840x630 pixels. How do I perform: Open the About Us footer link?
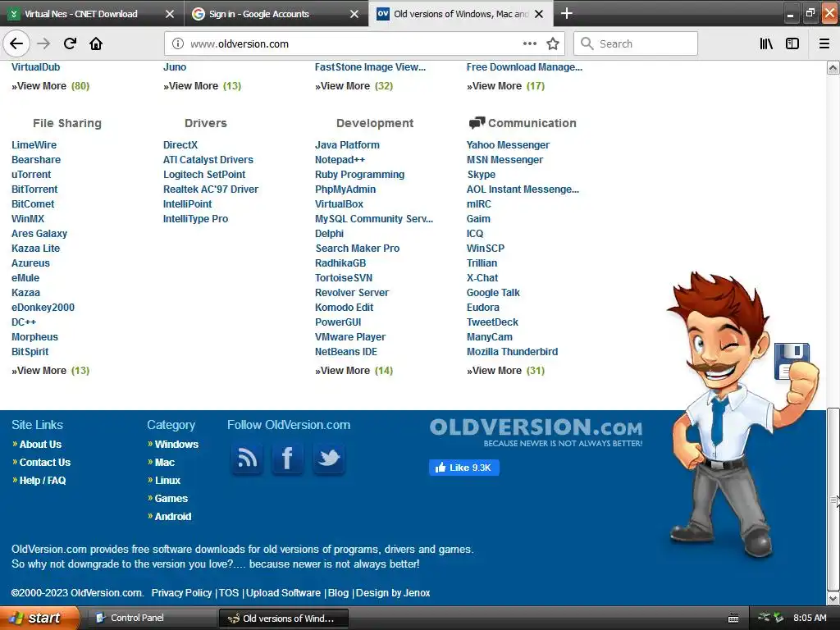40,444
